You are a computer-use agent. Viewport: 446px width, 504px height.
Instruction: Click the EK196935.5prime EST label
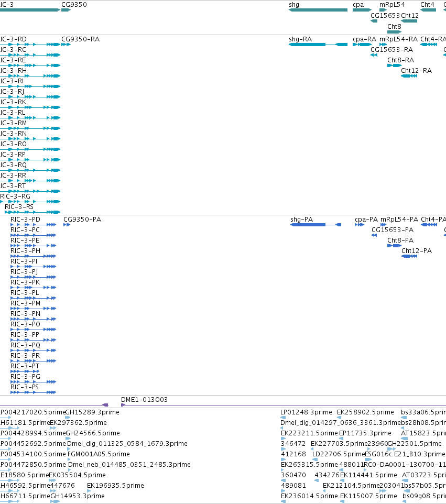point(115,485)
